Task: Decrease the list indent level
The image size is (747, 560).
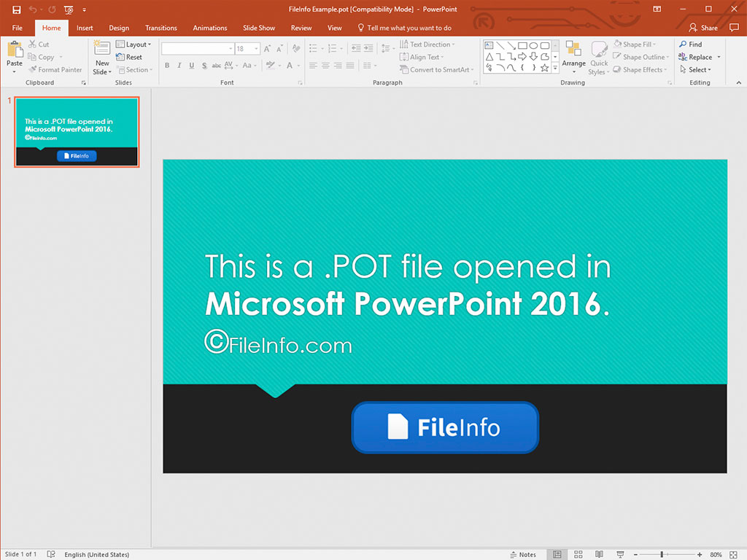Action: pyautogui.click(x=356, y=48)
